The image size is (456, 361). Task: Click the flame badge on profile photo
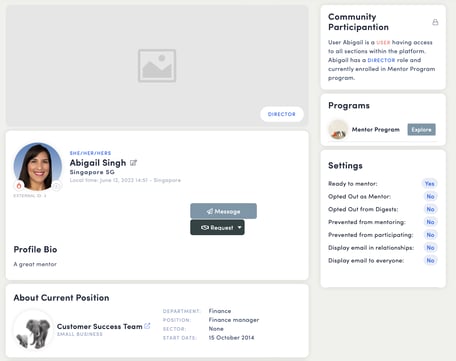[19, 185]
